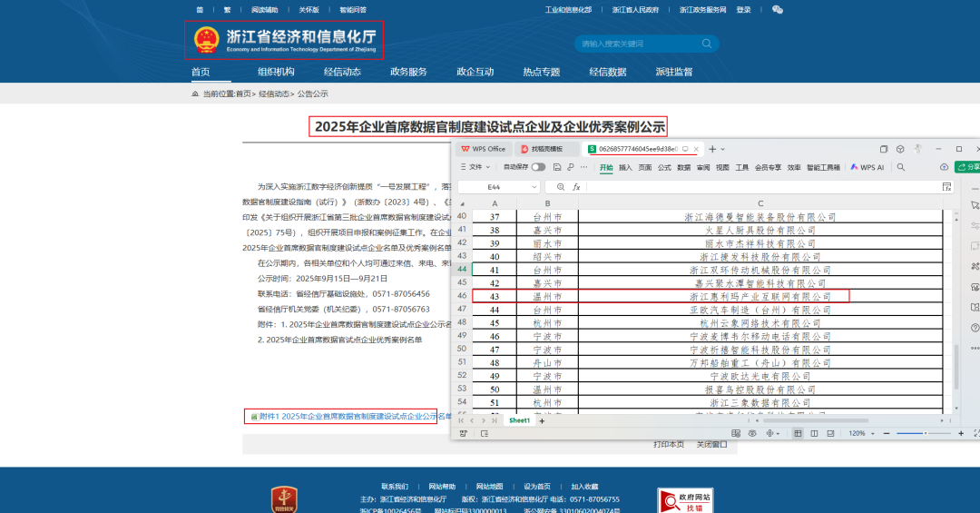Viewport: 980px width, 513px height.
Task: Click the 浙江省人民政府 link
Action: tap(635, 9)
